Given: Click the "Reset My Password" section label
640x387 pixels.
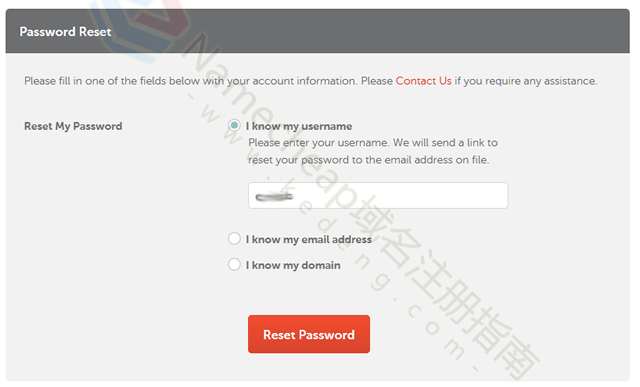Looking at the screenshot, I should 73,126.
